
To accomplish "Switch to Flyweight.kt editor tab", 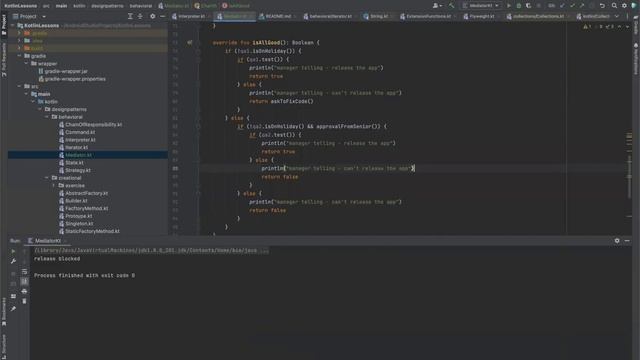I will click(481, 16).
